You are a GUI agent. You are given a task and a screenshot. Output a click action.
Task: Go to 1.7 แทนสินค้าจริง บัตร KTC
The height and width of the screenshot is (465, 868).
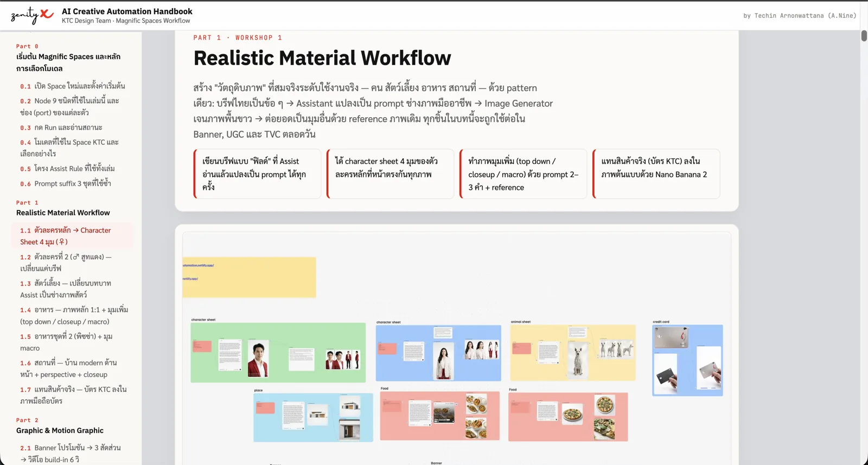pos(73,395)
